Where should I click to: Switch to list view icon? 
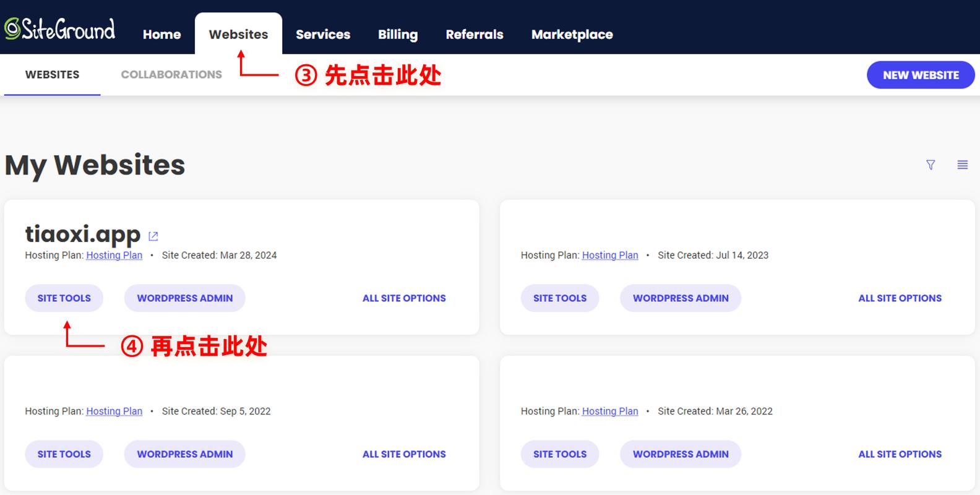(x=963, y=165)
